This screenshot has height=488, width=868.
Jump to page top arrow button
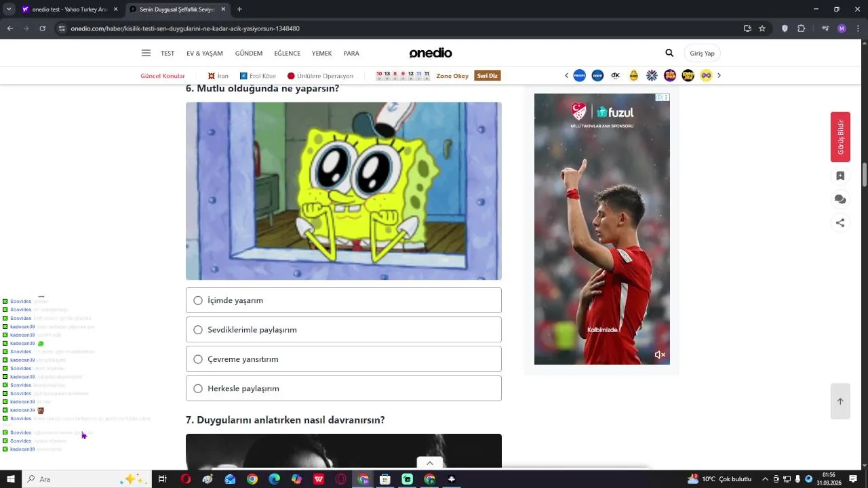(840, 401)
